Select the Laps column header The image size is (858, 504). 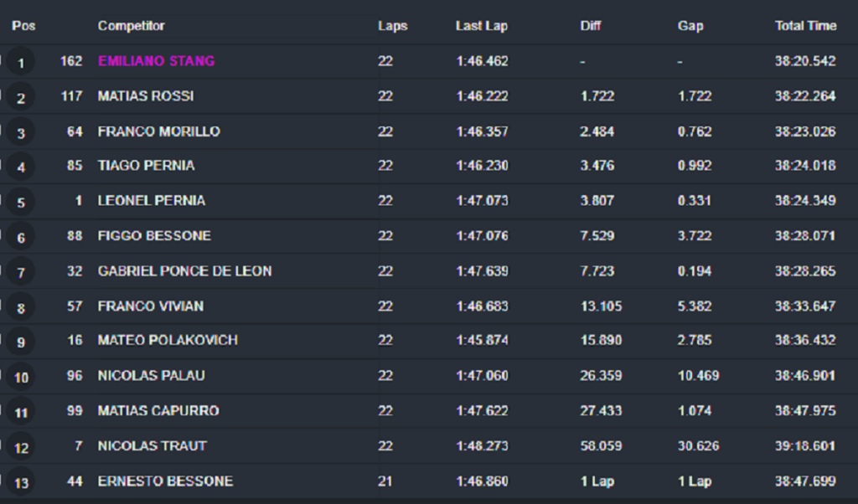392,26
